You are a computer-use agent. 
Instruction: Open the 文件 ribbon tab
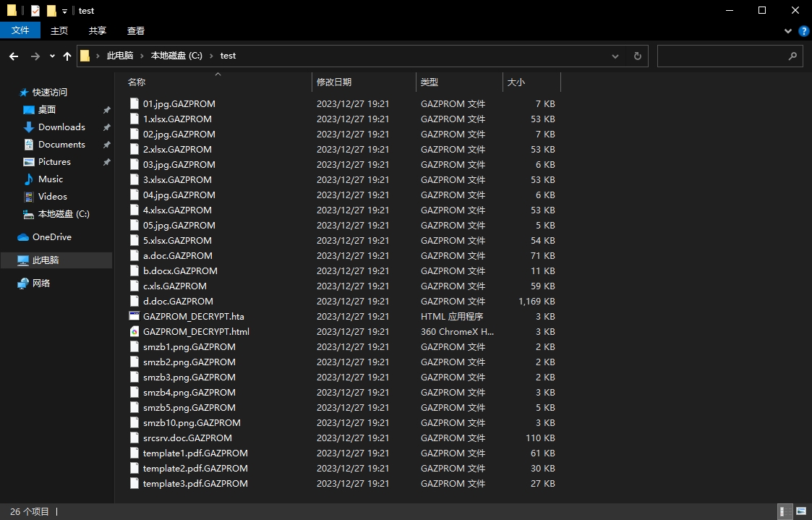click(x=20, y=30)
